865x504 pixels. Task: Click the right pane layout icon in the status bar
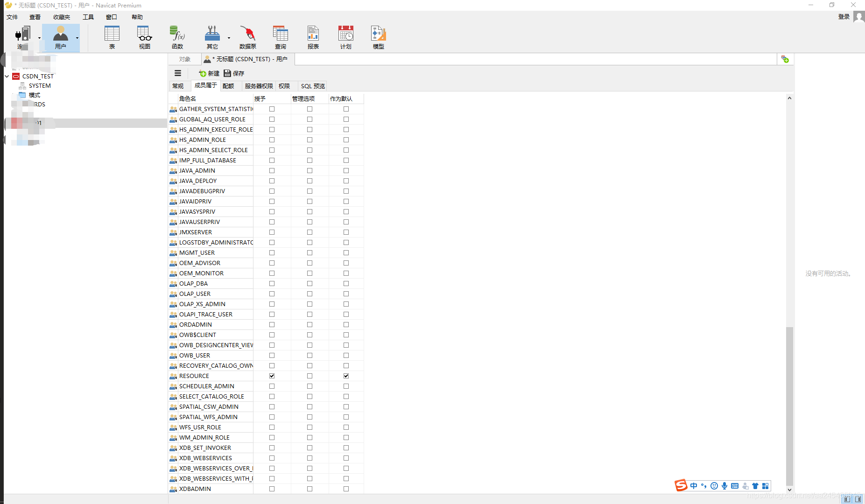click(858, 499)
